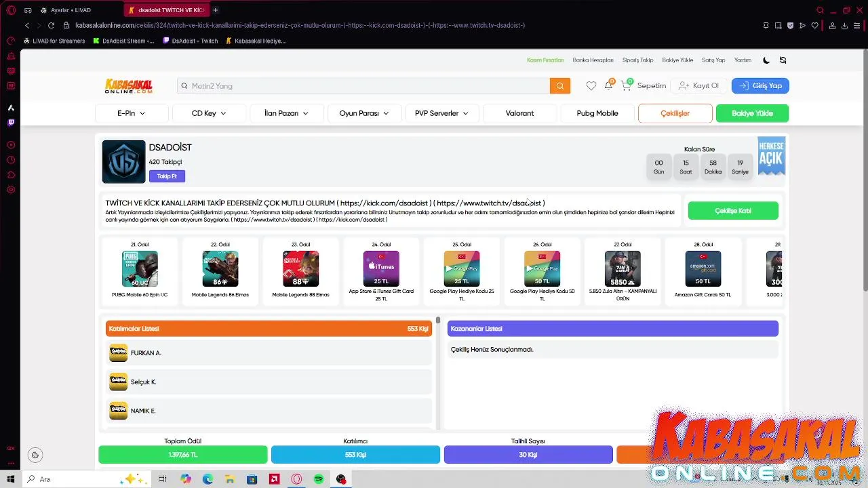Expand the PVP Serverler dropdown
The height and width of the screenshot is (488, 868).
[441, 113]
